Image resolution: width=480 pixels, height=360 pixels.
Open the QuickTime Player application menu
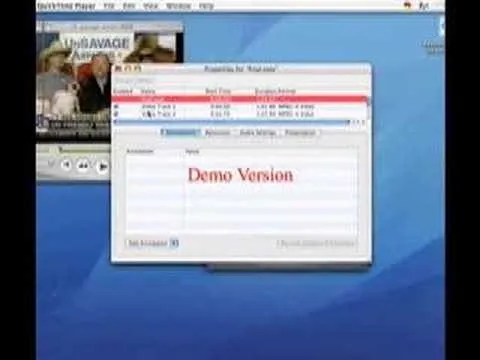[67, 6]
